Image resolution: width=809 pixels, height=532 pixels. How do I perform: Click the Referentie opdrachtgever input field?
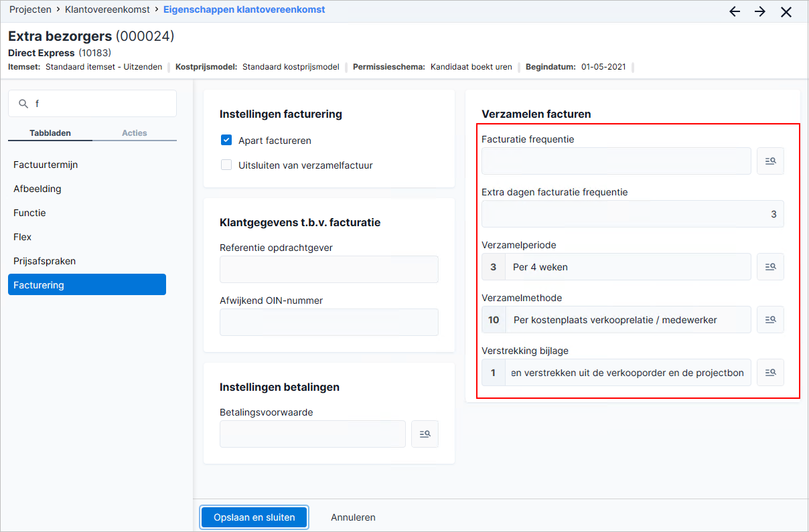click(329, 269)
